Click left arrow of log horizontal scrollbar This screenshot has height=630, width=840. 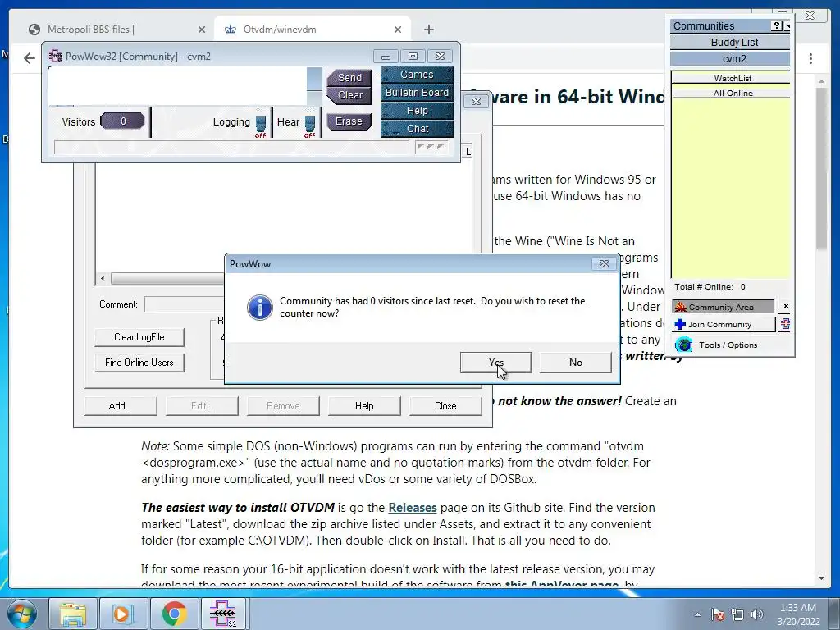pyautogui.click(x=103, y=278)
